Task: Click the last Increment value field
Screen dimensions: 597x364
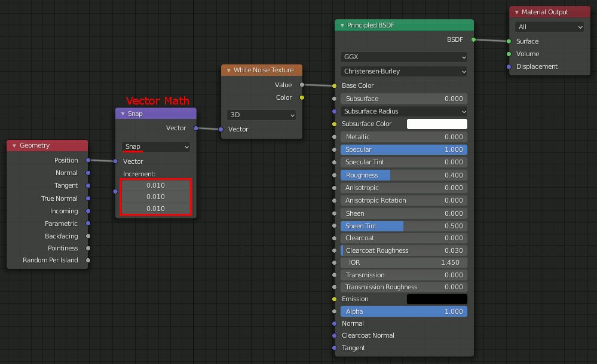Action: tap(156, 209)
